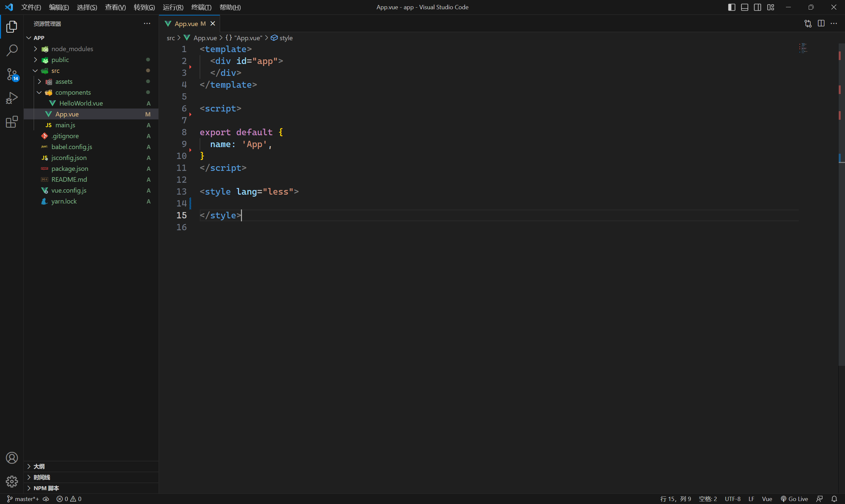
Task: Open more editor actions ellipsis
Action: [834, 23]
